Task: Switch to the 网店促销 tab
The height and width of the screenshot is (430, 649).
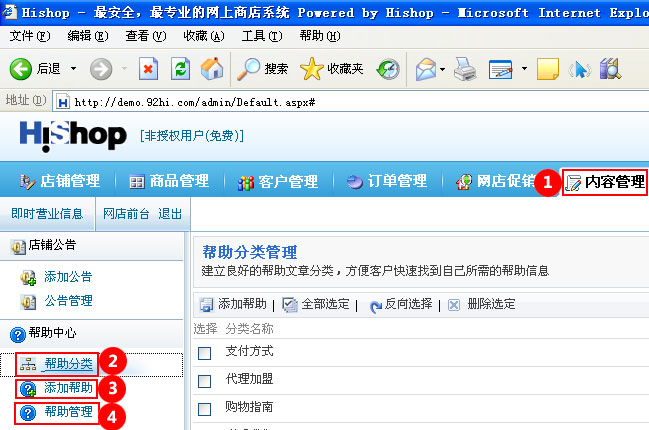Action: tap(495, 181)
